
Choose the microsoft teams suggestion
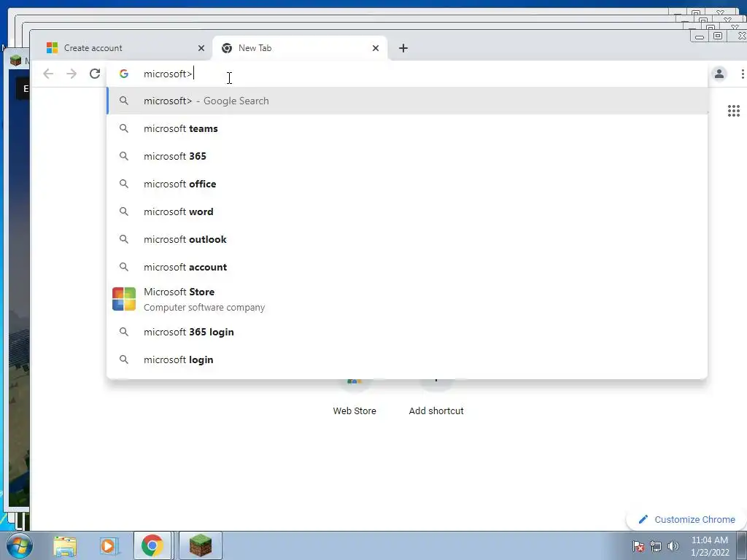(407, 128)
